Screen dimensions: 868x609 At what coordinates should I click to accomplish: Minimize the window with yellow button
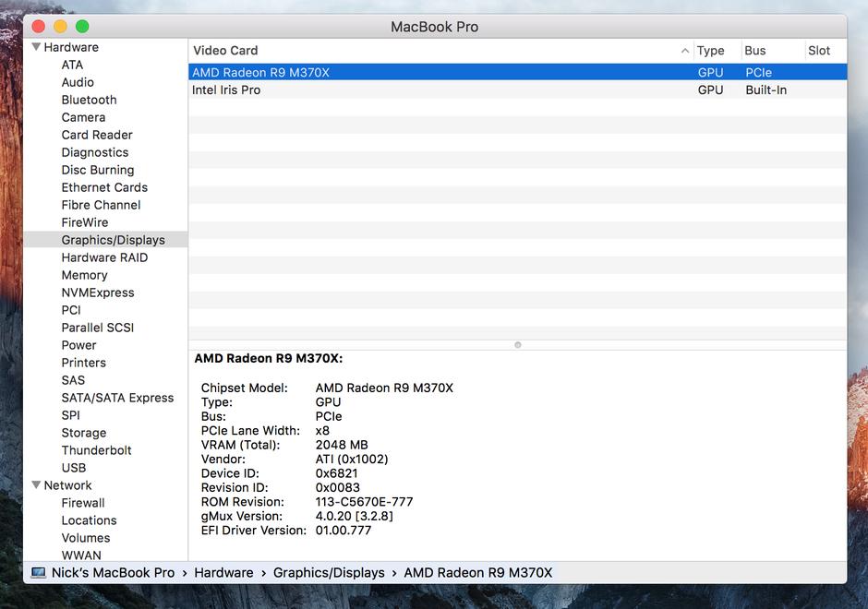(x=60, y=26)
